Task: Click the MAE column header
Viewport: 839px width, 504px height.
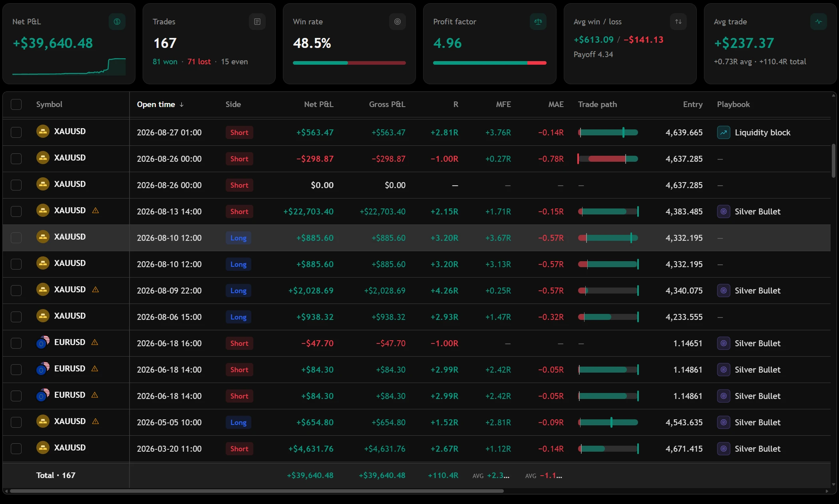Action: [556, 104]
